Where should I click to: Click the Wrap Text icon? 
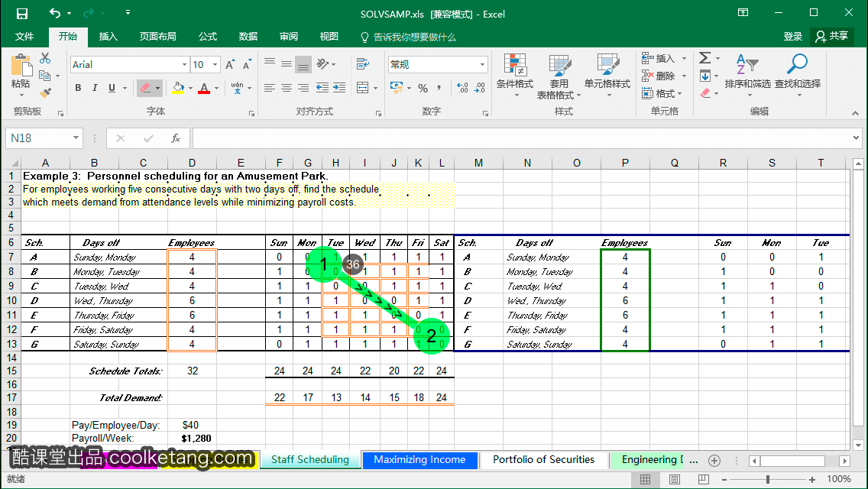pos(363,64)
